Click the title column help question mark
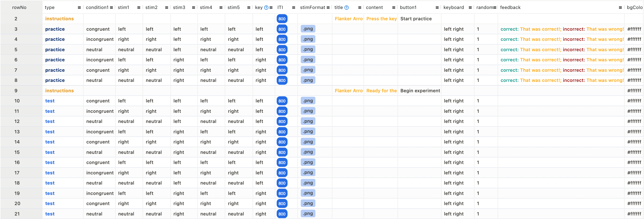Screen dimensions: 644x219 [x=347, y=8]
